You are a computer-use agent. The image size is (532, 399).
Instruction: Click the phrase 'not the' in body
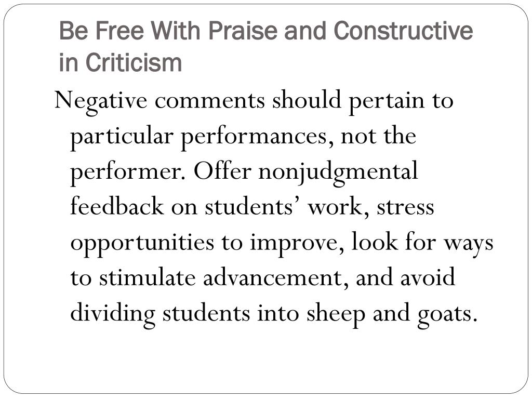[378, 136]
